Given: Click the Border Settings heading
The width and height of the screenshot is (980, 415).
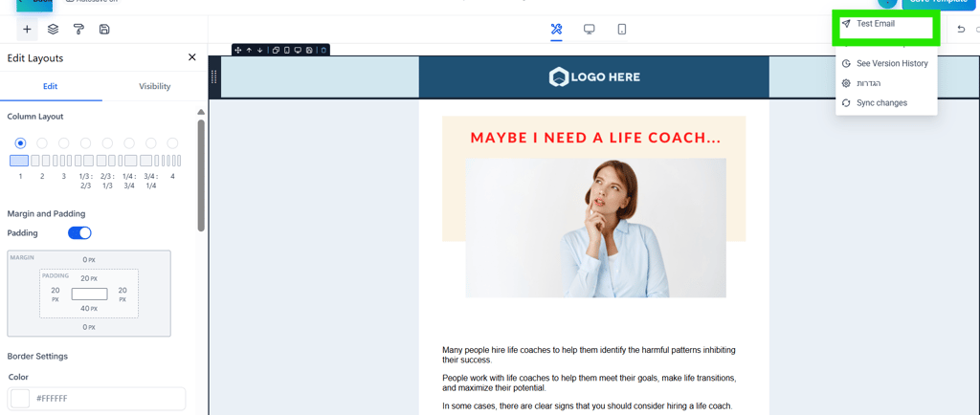Looking at the screenshot, I should pos(37,357).
